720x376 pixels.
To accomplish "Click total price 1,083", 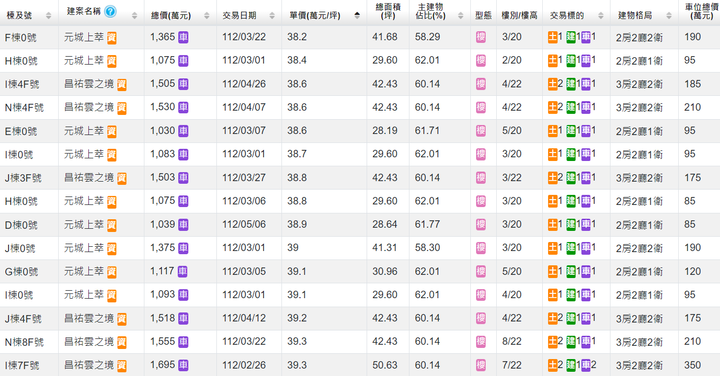I will (163, 154).
